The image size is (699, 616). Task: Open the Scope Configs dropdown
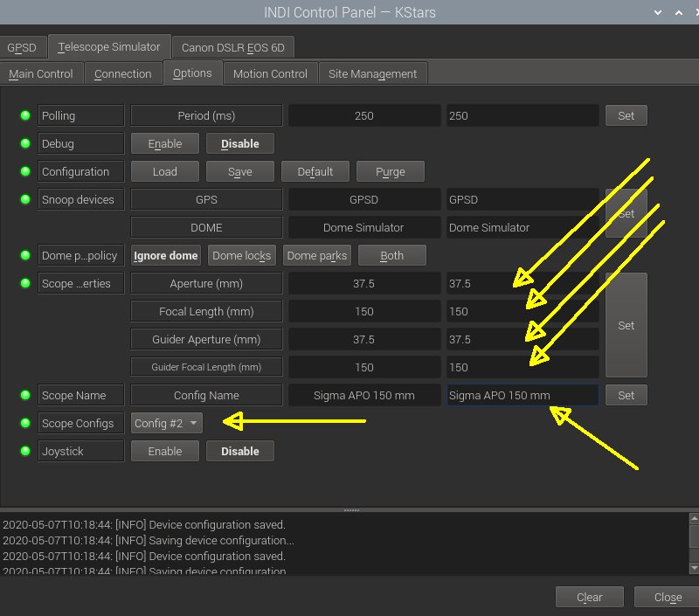(166, 423)
